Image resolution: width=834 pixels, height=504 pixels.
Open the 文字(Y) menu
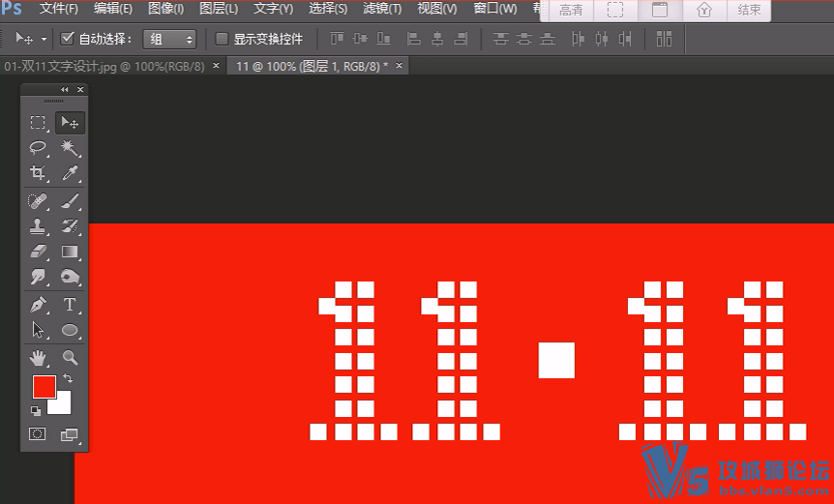[x=274, y=9]
